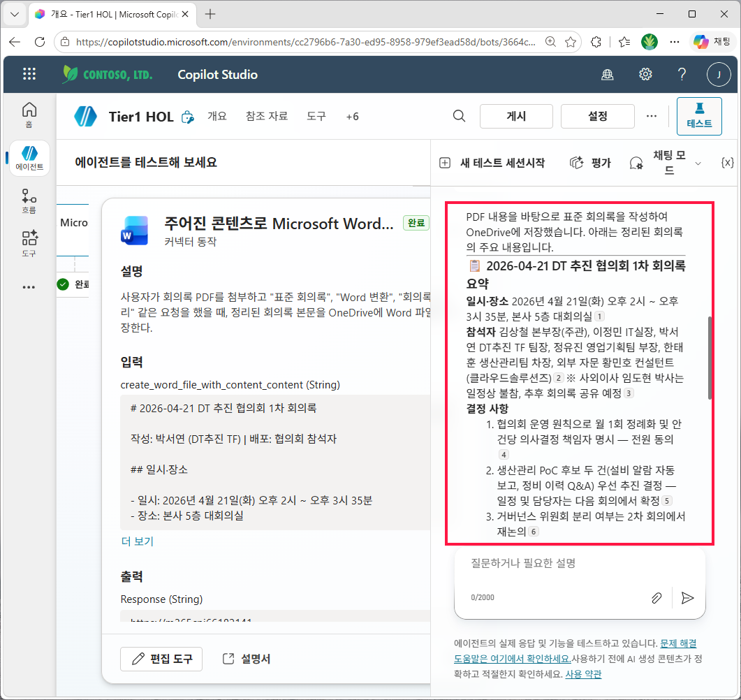Go to Home in left sidebar
The width and height of the screenshot is (741, 700).
click(x=29, y=115)
